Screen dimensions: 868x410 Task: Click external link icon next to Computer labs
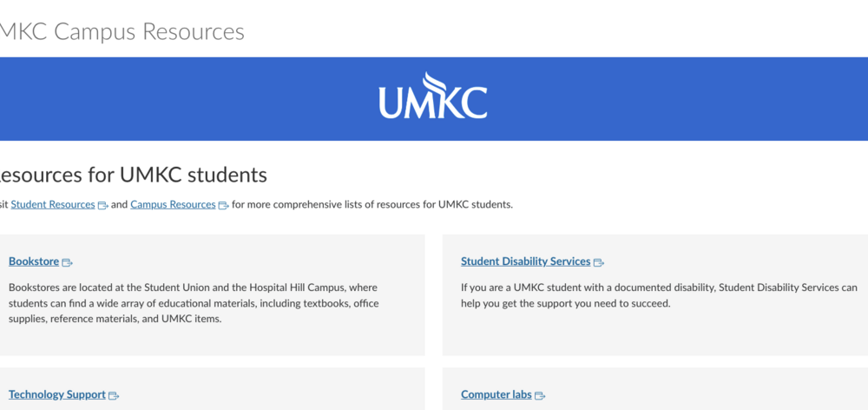539,395
